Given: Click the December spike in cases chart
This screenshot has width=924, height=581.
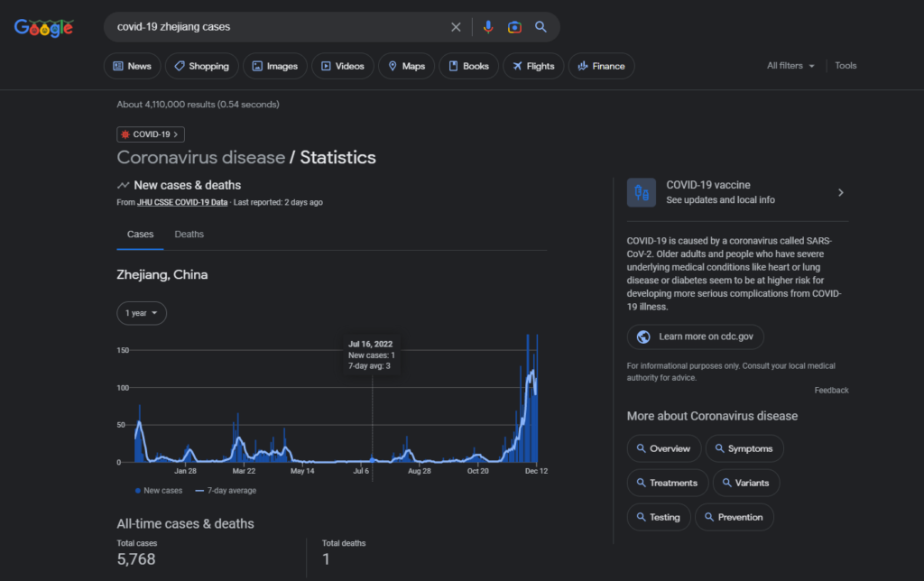Looking at the screenshot, I should (532, 398).
